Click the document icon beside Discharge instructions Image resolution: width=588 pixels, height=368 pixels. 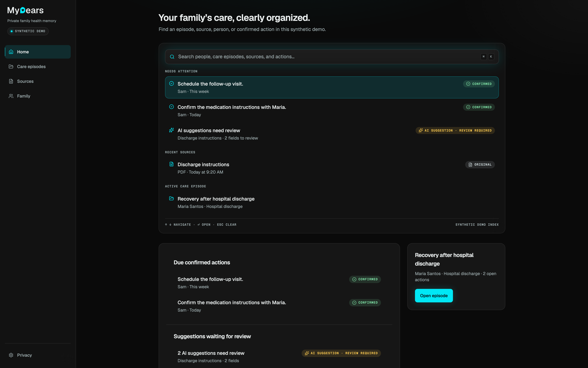(171, 164)
